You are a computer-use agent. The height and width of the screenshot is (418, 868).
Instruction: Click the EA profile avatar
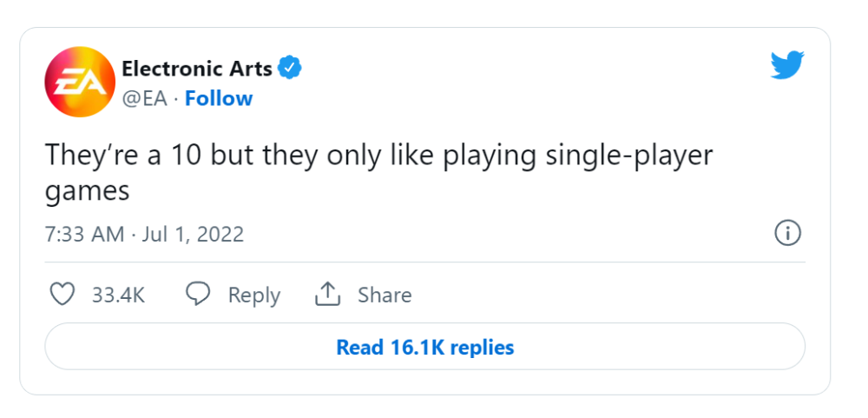[x=80, y=83]
